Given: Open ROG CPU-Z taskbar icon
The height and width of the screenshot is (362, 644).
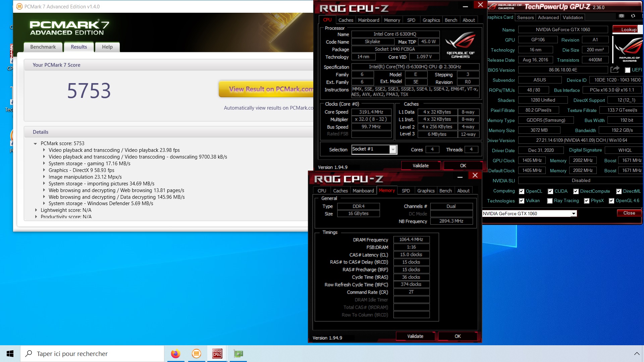Looking at the screenshot, I should pyautogui.click(x=217, y=354).
